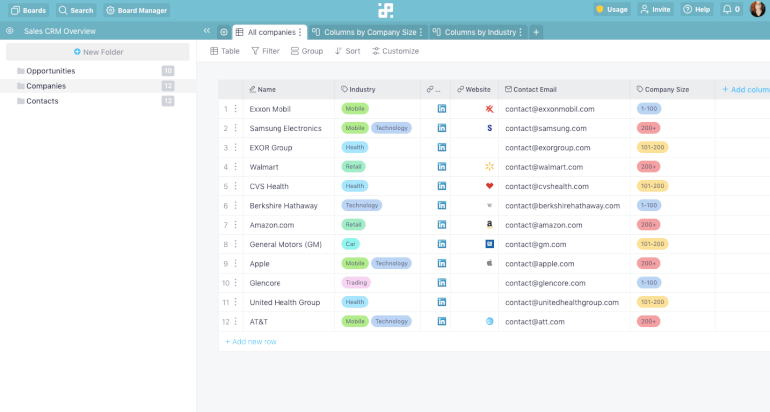Open Columns by Industry tab options menu

[521, 32]
